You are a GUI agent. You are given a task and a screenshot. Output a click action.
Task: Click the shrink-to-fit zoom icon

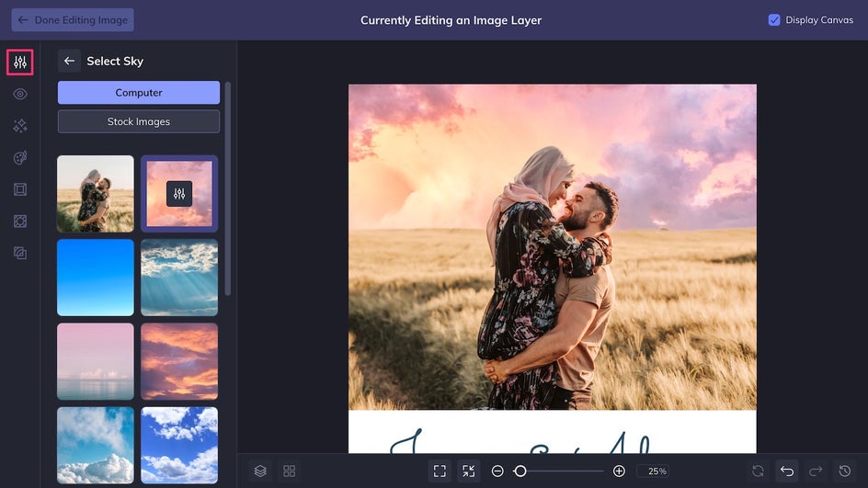pyautogui.click(x=468, y=471)
